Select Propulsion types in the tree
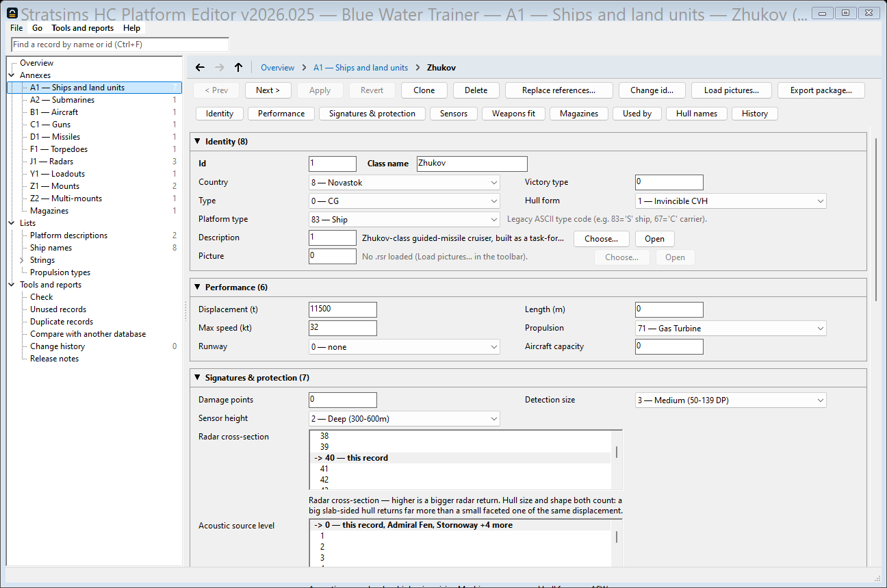Image resolution: width=887 pixels, height=588 pixels. click(60, 272)
